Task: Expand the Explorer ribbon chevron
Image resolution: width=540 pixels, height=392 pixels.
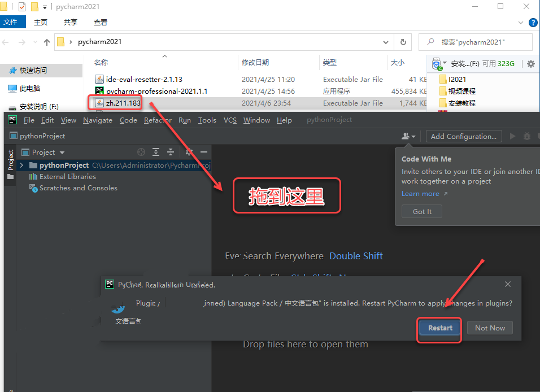Action: 521,23
